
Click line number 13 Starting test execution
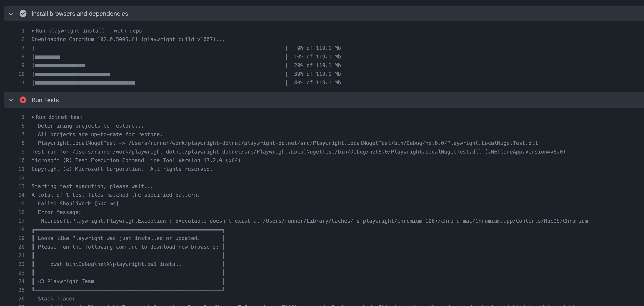pyautogui.click(x=21, y=186)
